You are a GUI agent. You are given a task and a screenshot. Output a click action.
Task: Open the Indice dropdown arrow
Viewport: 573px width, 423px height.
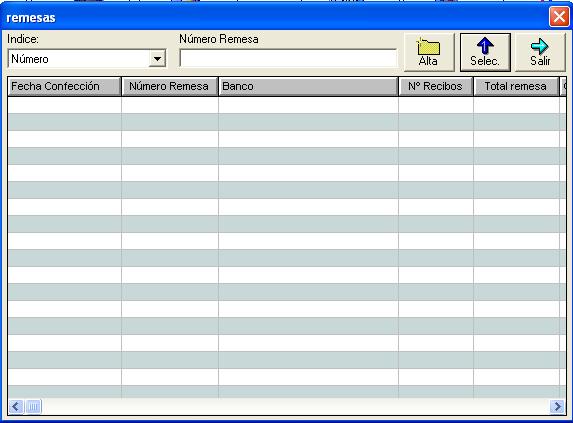157,59
